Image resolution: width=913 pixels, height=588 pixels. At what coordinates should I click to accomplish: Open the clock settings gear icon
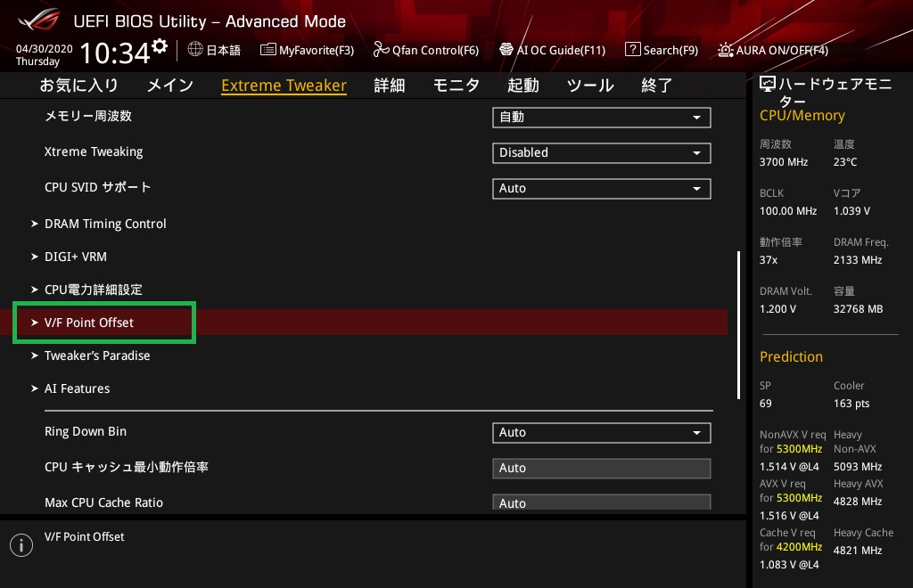click(160, 46)
